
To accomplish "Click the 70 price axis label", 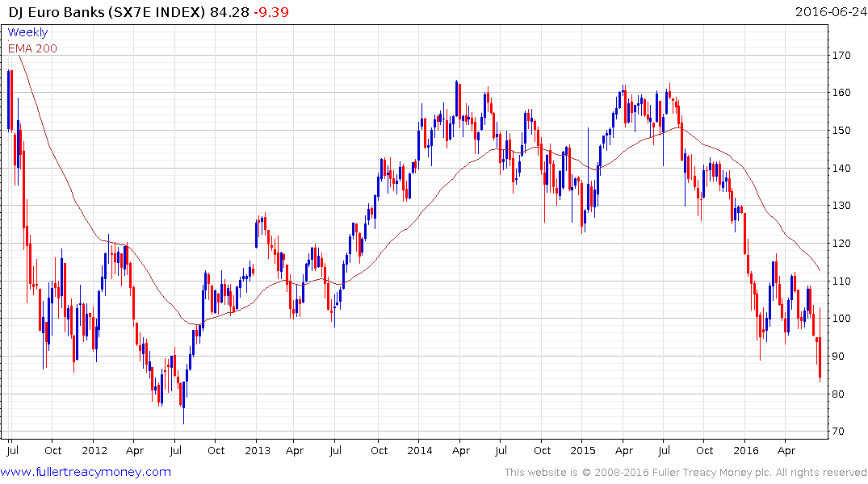I will (x=838, y=432).
